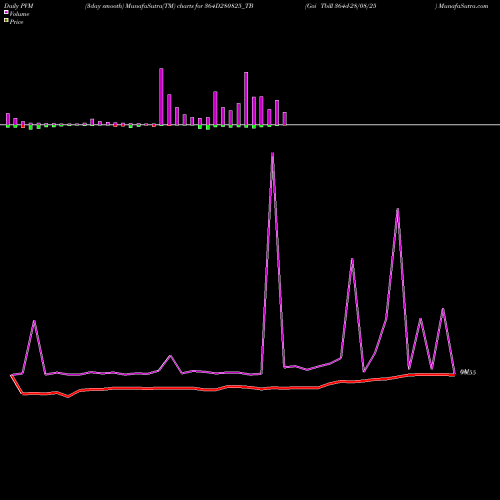Screen dimensions: 500x500
Task: Click the chart title for 364D280825_TB
Action: coord(169,6)
